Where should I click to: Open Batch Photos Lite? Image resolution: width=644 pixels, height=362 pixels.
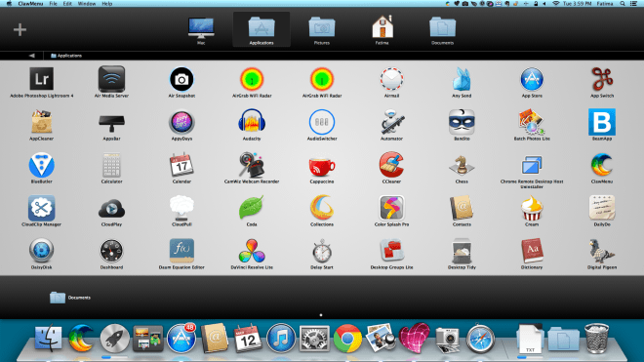532,122
